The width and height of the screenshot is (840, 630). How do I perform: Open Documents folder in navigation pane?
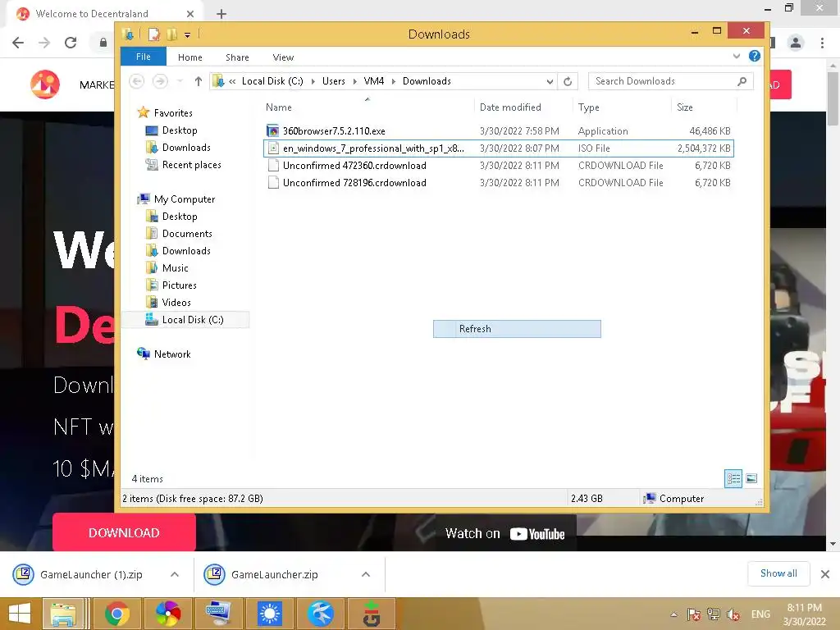point(187,234)
